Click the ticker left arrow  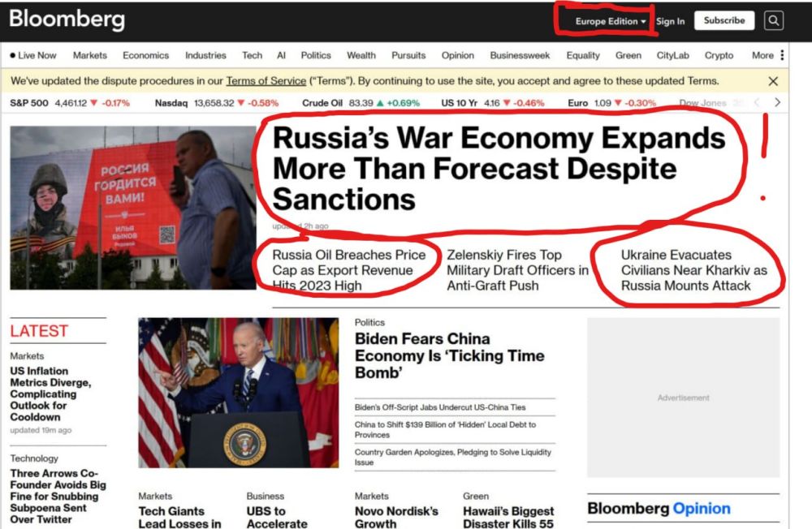tap(757, 102)
